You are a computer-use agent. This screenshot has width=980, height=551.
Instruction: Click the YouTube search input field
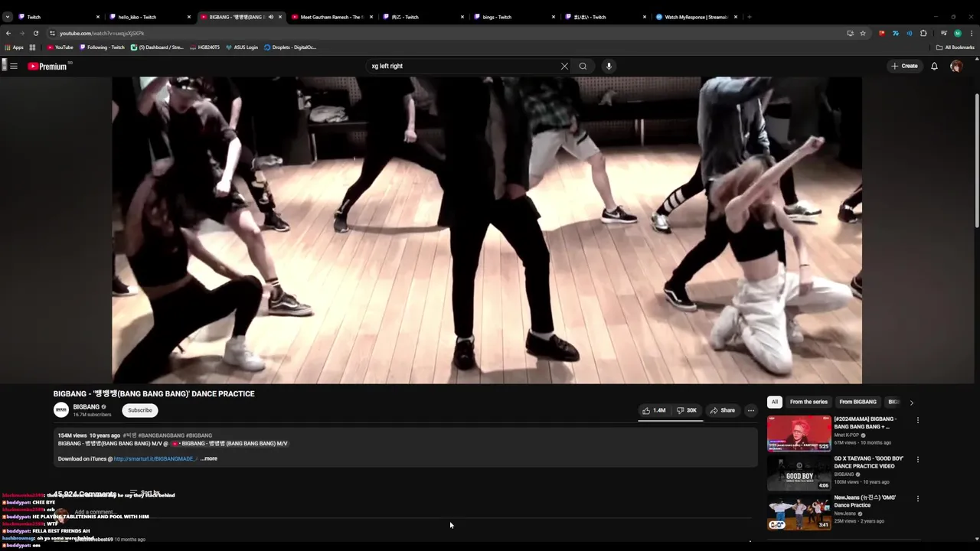click(463, 66)
